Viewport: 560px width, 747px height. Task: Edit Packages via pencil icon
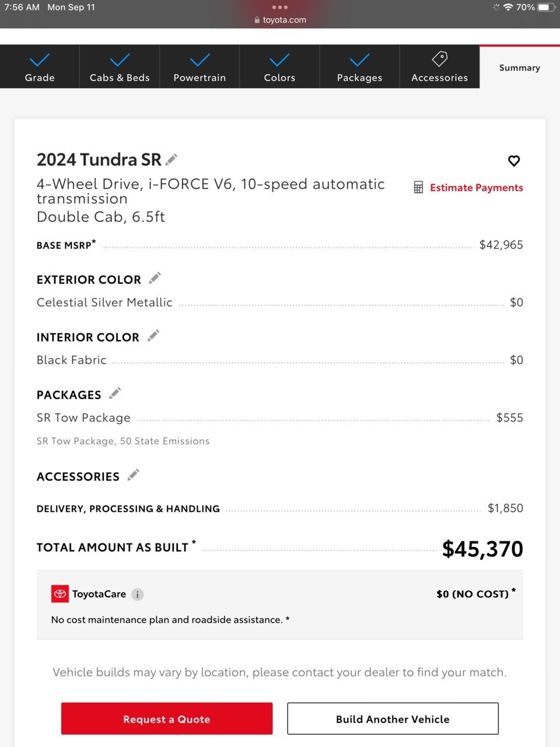tap(115, 393)
